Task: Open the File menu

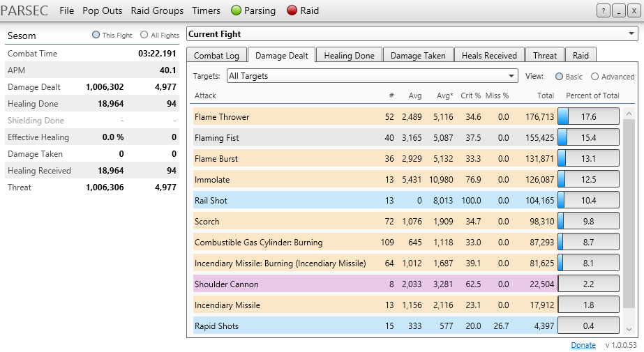Action: click(x=66, y=10)
